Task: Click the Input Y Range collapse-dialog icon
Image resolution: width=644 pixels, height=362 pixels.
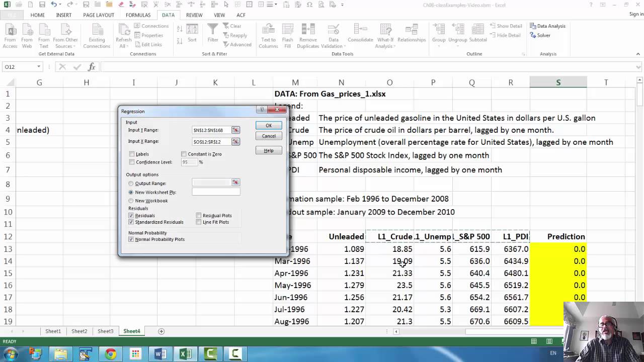Action: [235, 130]
